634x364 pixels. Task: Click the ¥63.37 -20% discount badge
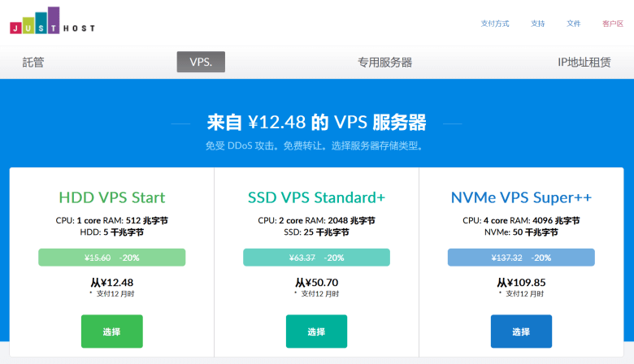(317, 258)
